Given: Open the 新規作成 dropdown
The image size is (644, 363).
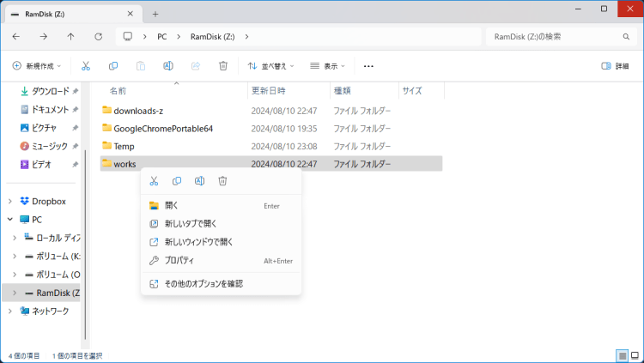Looking at the screenshot, I should click(x=37, y=66).
